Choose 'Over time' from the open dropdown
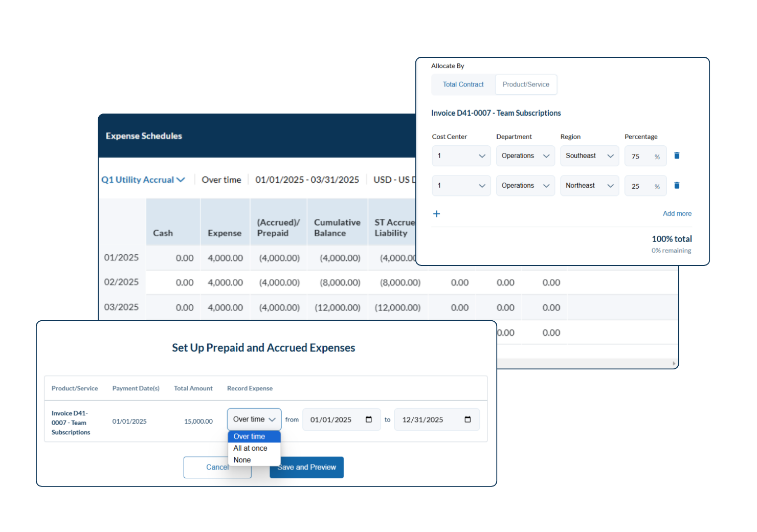The width and height of the screenshot is (757, 532). point(250,436)
